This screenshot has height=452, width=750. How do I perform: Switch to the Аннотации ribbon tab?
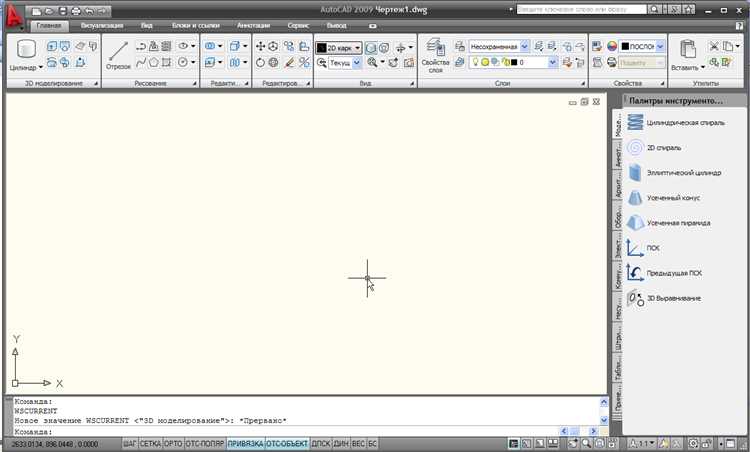click(254, 25)
